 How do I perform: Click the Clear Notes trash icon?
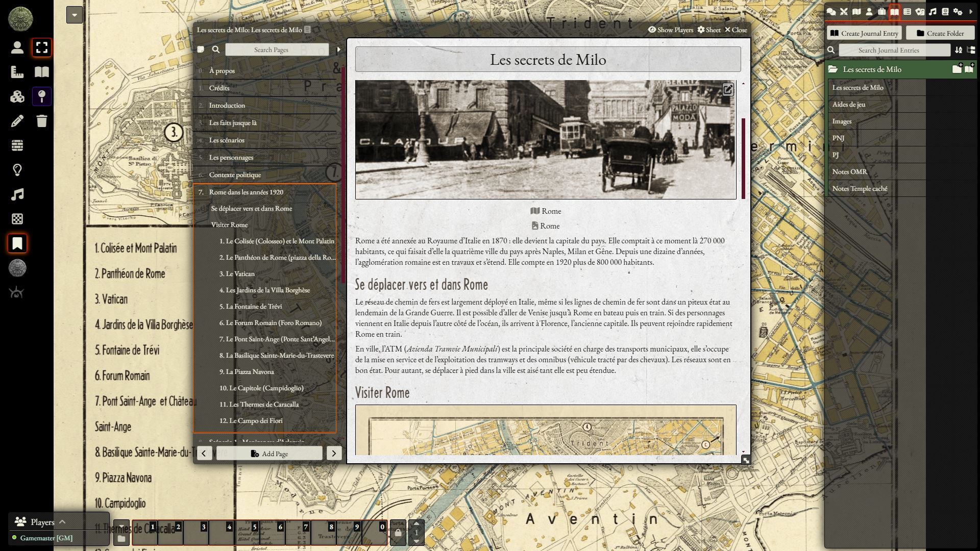coord(42,121)
